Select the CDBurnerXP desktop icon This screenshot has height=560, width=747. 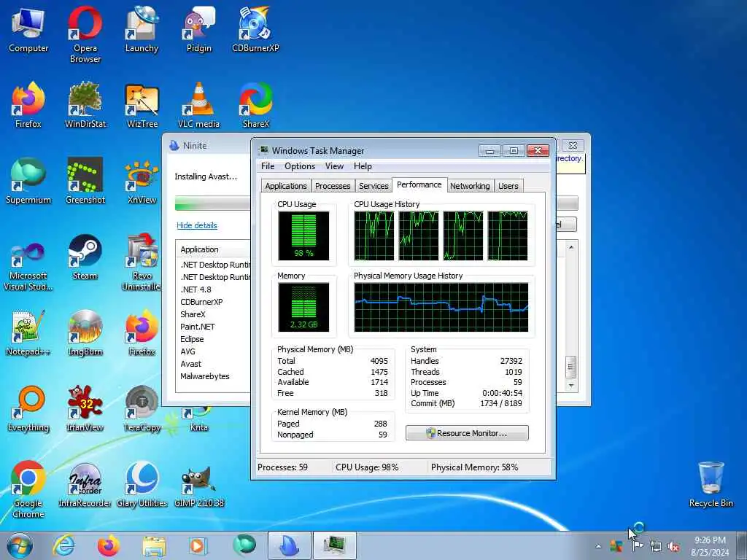pos(255,29)
